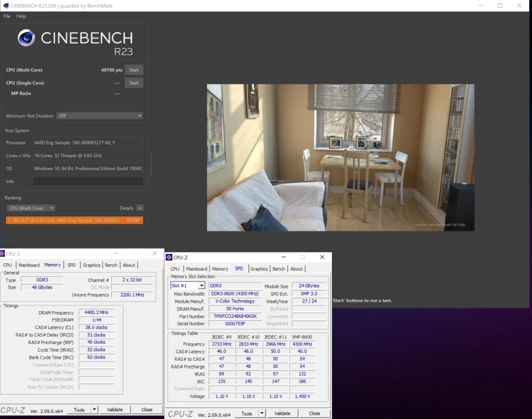Select the top 16C/32T ranking entry
Viewport: 532px width, 419px height.
(74, 220)
